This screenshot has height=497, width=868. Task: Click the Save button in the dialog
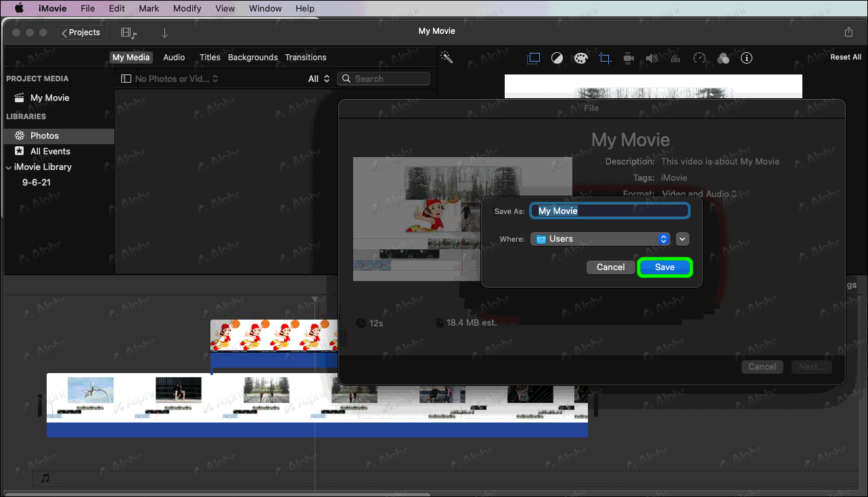[664, 267]
